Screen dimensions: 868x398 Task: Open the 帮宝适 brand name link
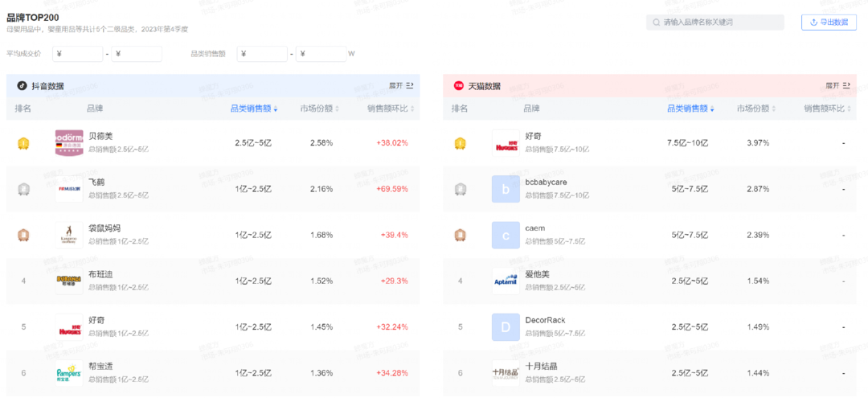click(x=100, y=366)
